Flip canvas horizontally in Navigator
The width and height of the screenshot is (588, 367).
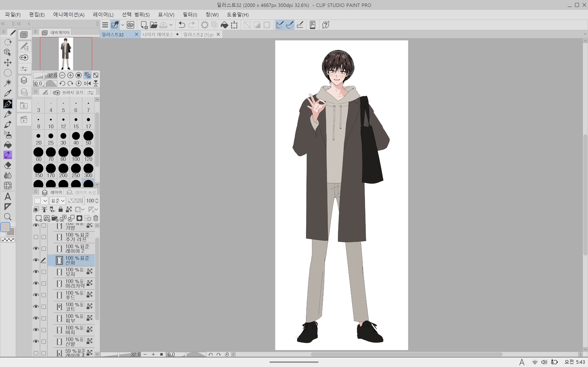tap(87, 84)
